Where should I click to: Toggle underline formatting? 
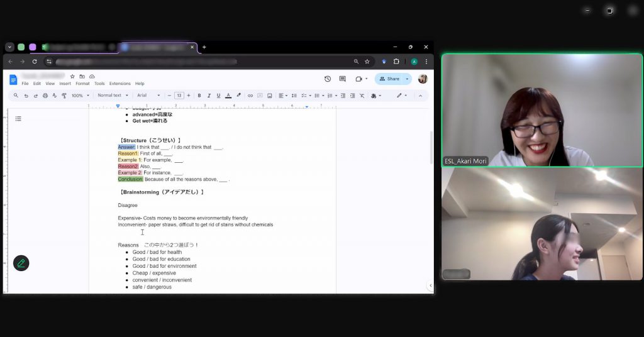pos(218,96)
